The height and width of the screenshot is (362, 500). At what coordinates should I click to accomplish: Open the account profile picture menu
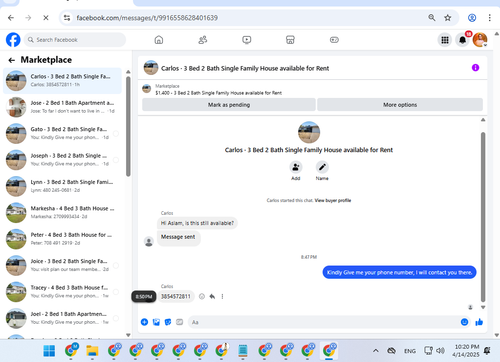click(480, 40)
